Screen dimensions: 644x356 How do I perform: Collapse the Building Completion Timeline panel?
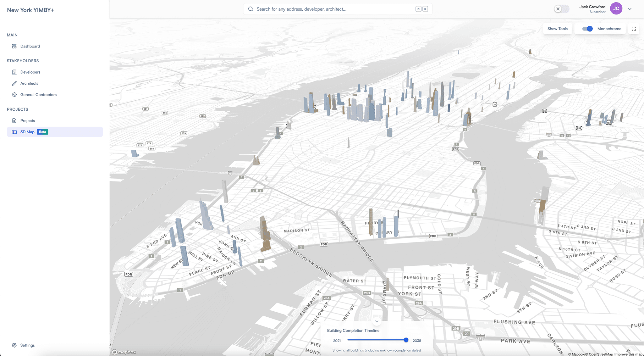[x=377, y=321]
